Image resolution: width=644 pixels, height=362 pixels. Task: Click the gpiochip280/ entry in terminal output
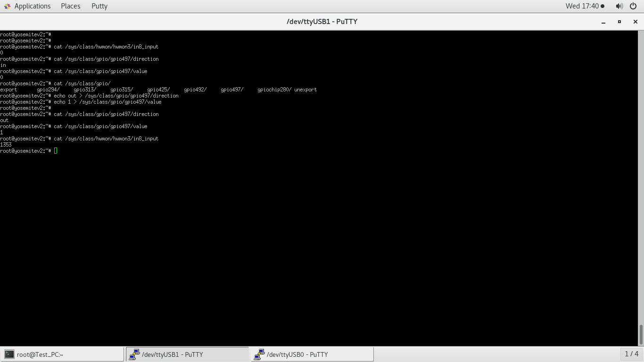pyautogui.click(x=274, y=90)
